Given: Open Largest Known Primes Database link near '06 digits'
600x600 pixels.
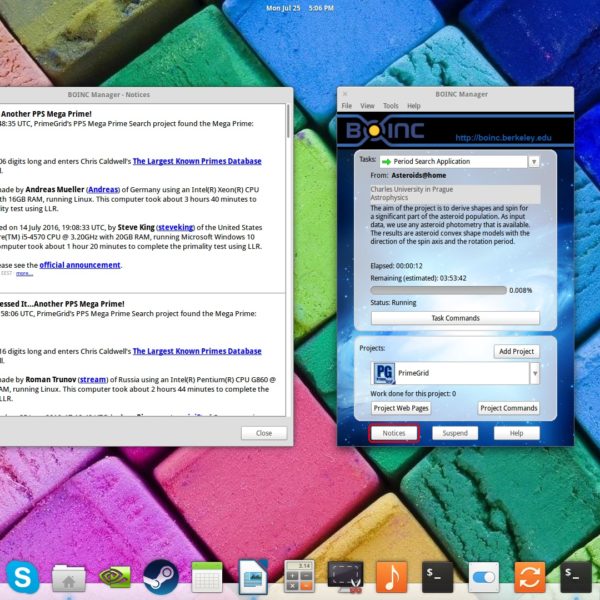Looking at the screenshot, I should (197, 161).
